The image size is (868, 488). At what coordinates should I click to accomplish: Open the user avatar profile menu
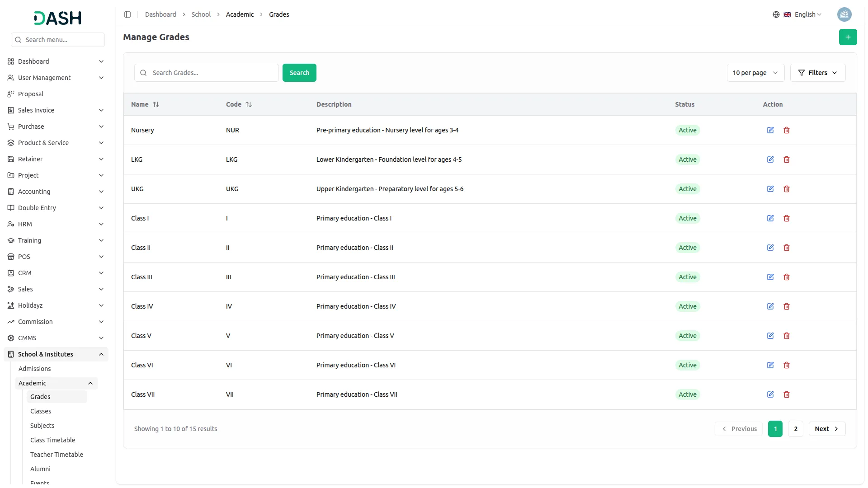pyautogui.click(x=844, y=14)
